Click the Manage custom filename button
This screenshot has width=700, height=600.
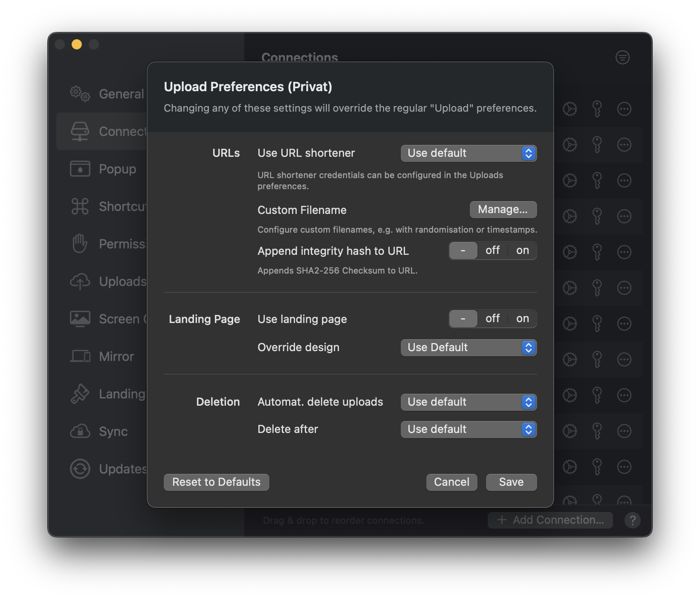click(503, 209)
